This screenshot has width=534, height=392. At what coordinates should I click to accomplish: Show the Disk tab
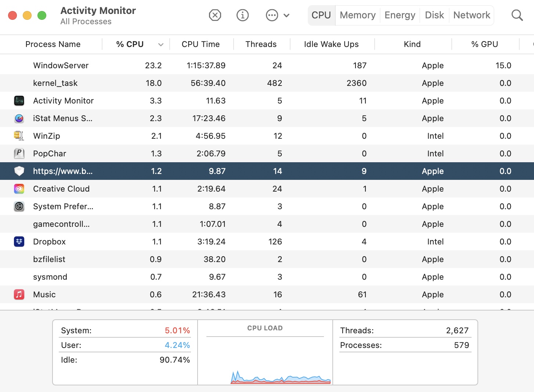coord(434,15)
